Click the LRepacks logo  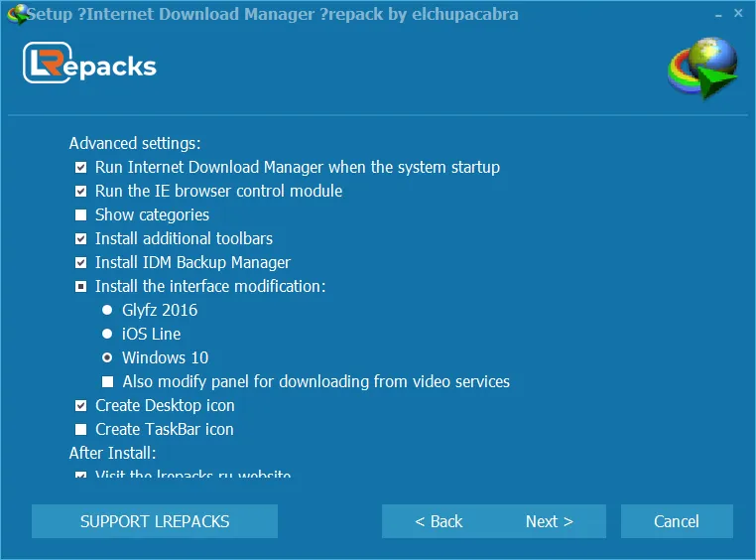coord(89,64)
